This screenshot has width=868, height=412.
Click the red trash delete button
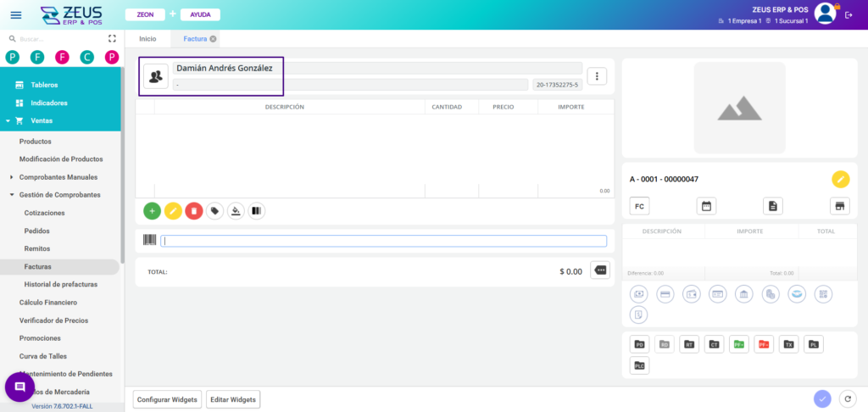(x=193, y=211)
